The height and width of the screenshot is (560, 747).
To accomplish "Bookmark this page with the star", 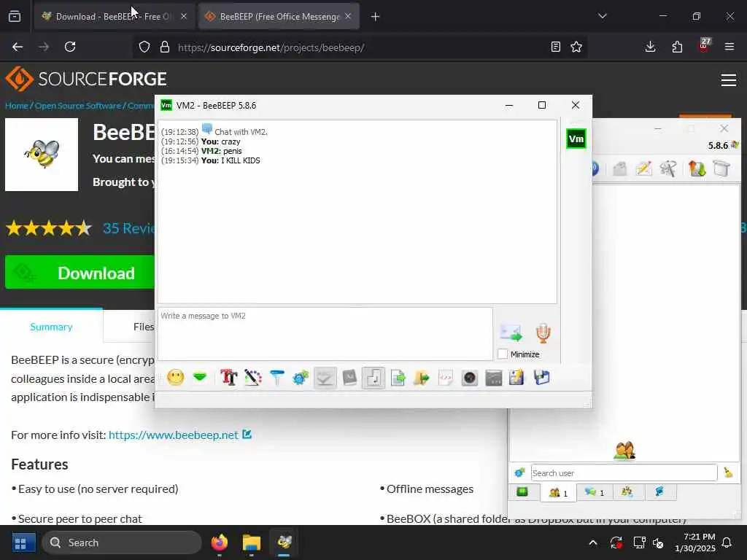I will pos(576,47).
